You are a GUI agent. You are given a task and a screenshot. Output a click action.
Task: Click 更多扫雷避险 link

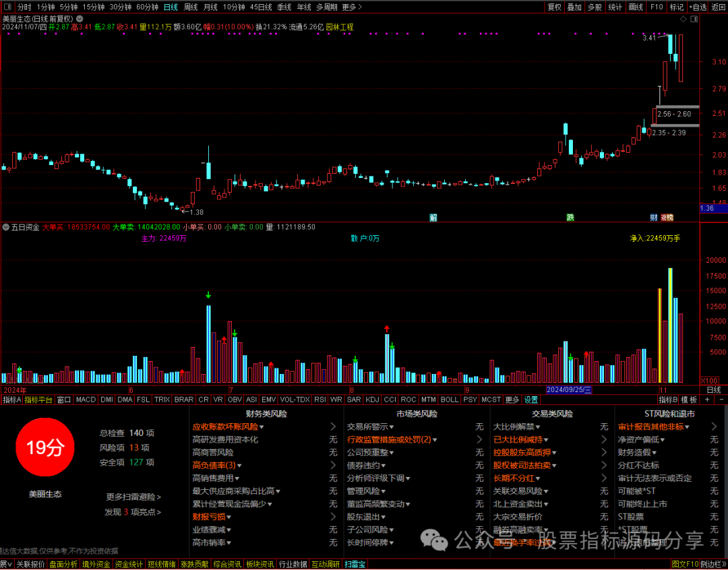point(133,497)
